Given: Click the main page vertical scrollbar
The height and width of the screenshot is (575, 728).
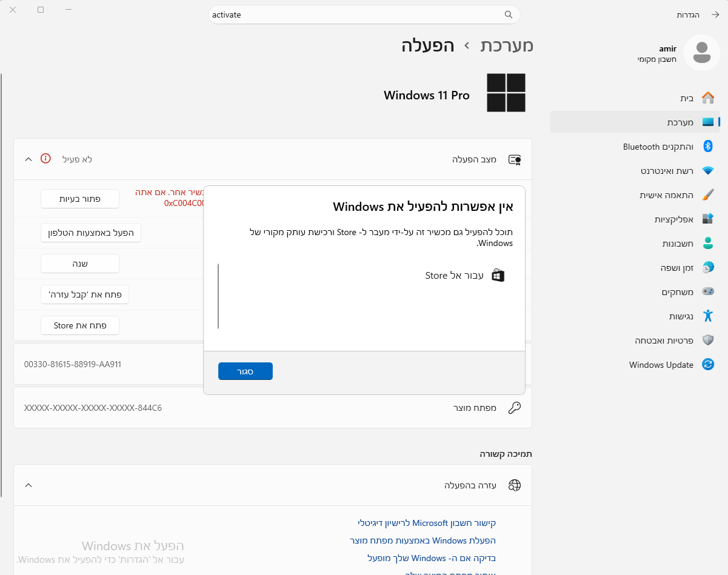Looking at the screenshot, I should point(2,285).
